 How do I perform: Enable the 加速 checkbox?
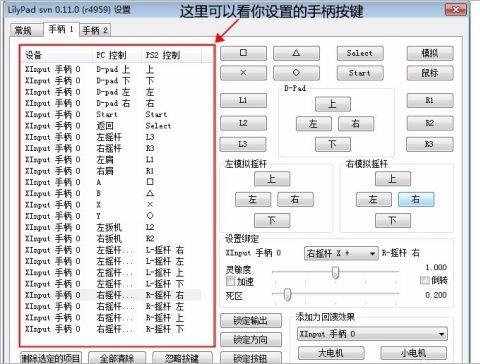point(230,281)
